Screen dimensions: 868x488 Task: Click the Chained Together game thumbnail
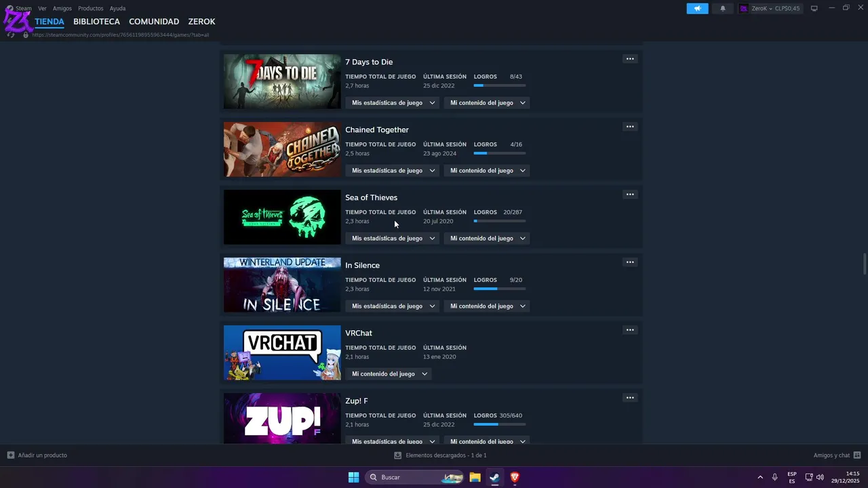282,149
